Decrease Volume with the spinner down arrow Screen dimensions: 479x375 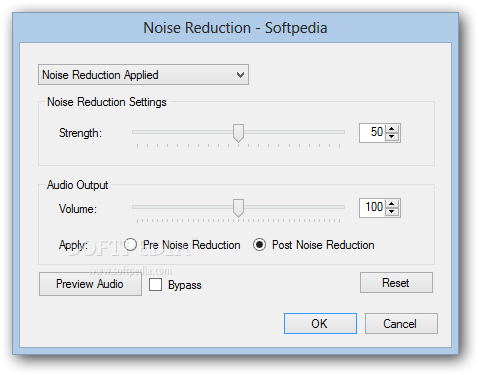(x=392, y=212)
